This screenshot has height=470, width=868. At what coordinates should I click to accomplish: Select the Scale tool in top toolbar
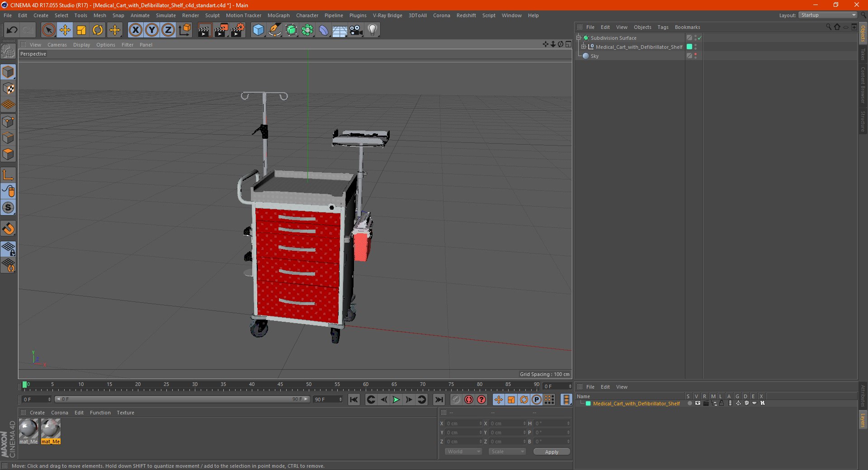[x=81, y=30]
